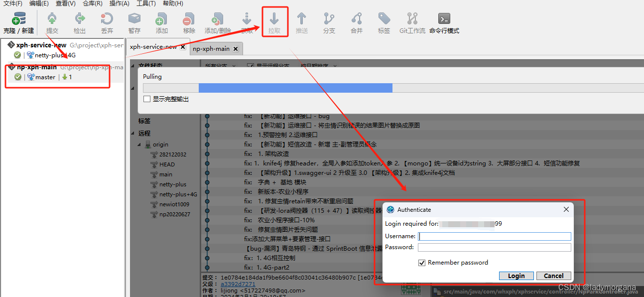
Task: Click the Remove (移除) toolbar icon
Action: click(189, 19)
